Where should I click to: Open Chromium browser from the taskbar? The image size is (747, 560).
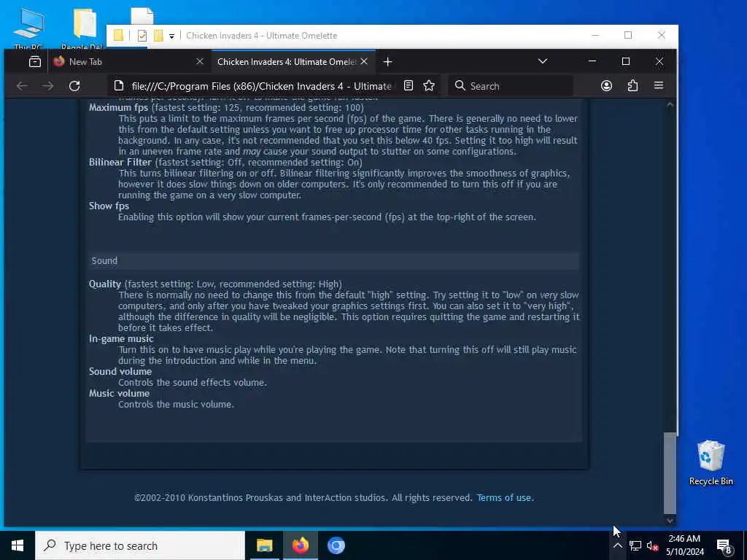tap(336, 545)
